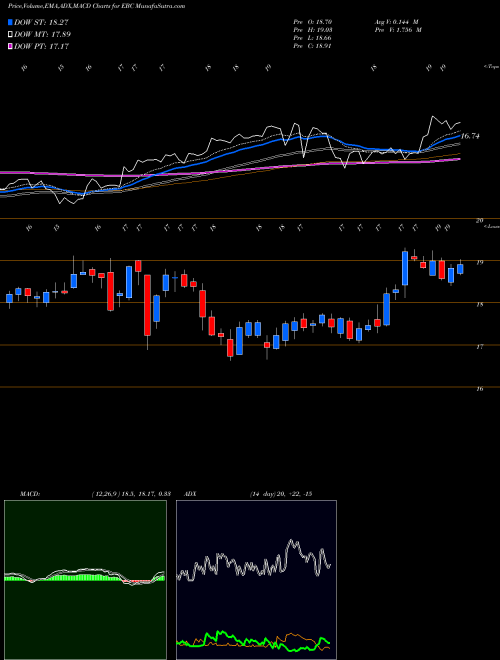
Task: Click the 'Pre C: 18.91' value
Action: (x=313, y=46)
